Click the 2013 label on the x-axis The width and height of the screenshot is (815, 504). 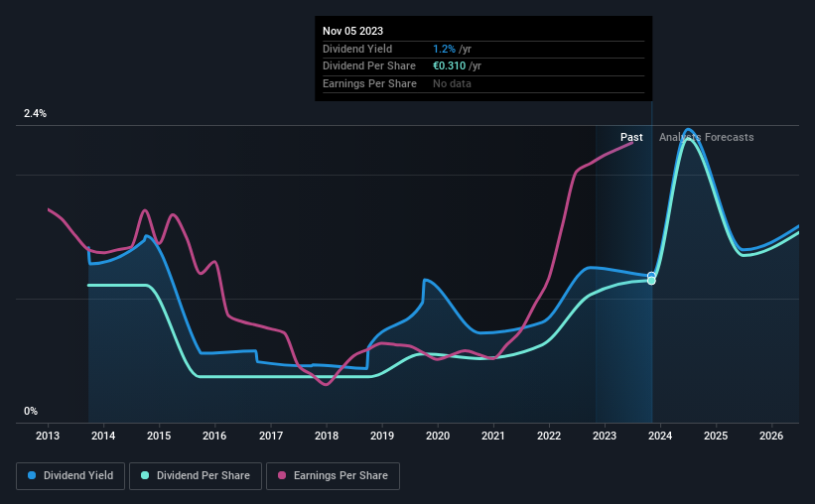pos(48,436)
